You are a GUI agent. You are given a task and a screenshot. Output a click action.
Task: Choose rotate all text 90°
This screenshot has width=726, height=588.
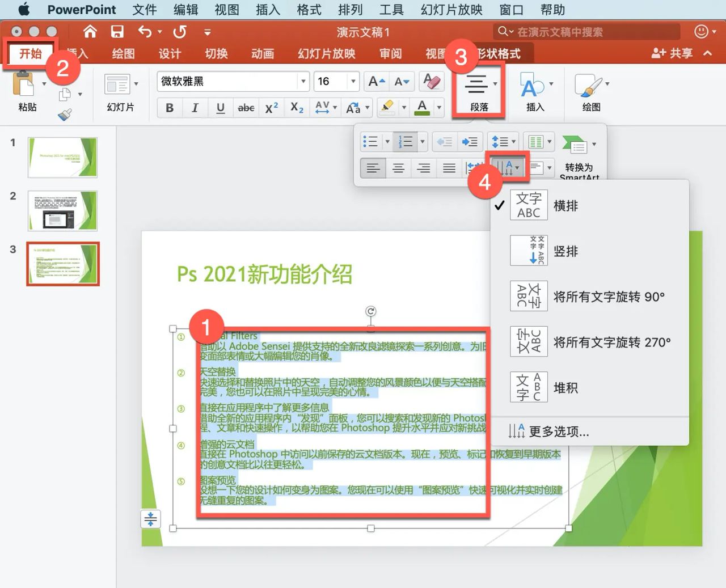pyautogui.click(x=590, y=297)
